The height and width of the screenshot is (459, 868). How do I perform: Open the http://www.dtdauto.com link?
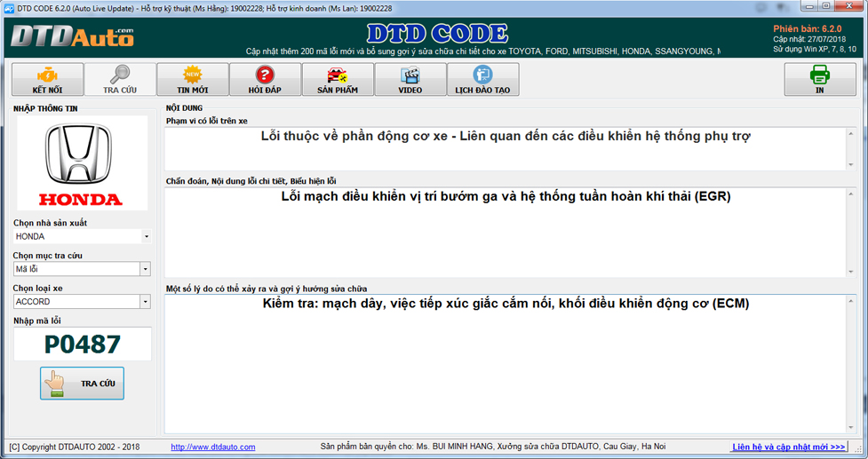click(213, 447)
